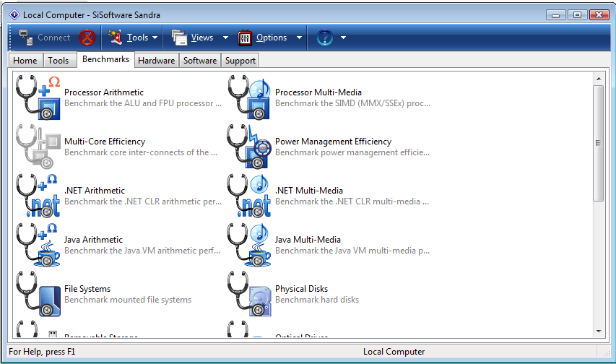This screenshot has width=616, height=364.
Task: Select the Benchmarks tab
Action: click(x=105, y=59)
